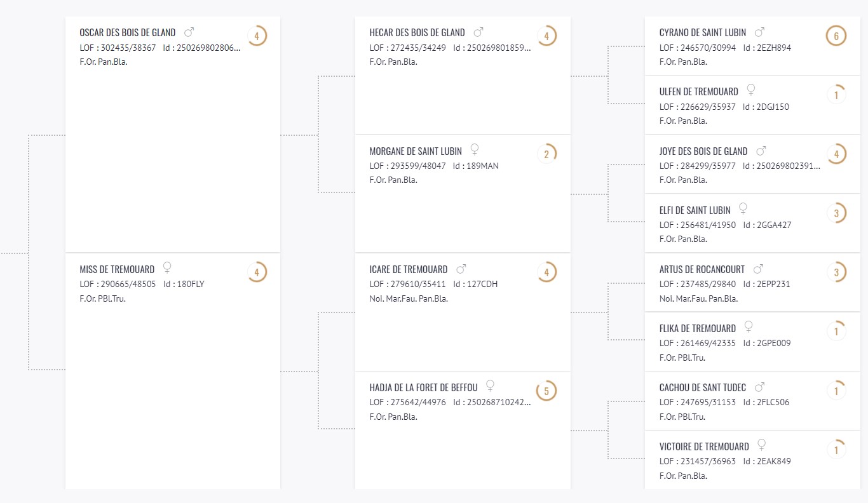Click the rating circle 4 on Icare de Tremouard

click(x=546, y=272)
